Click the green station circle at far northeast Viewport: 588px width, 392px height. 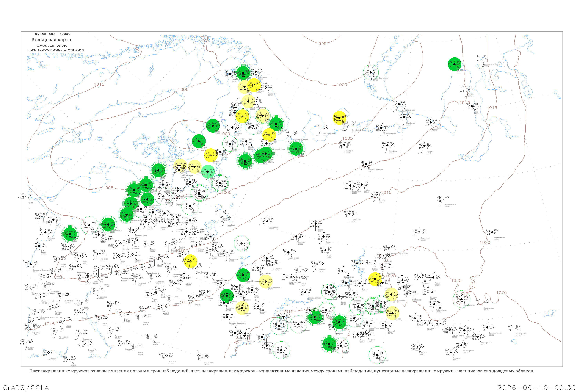(454, 64)
